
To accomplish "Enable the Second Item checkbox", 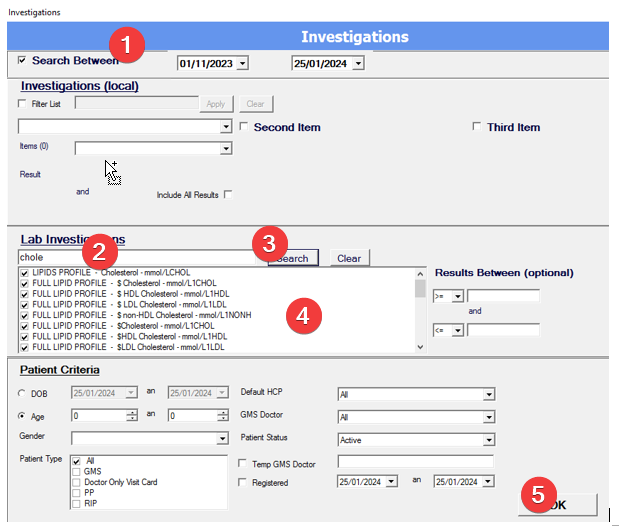I will click(x=243, y=127).
